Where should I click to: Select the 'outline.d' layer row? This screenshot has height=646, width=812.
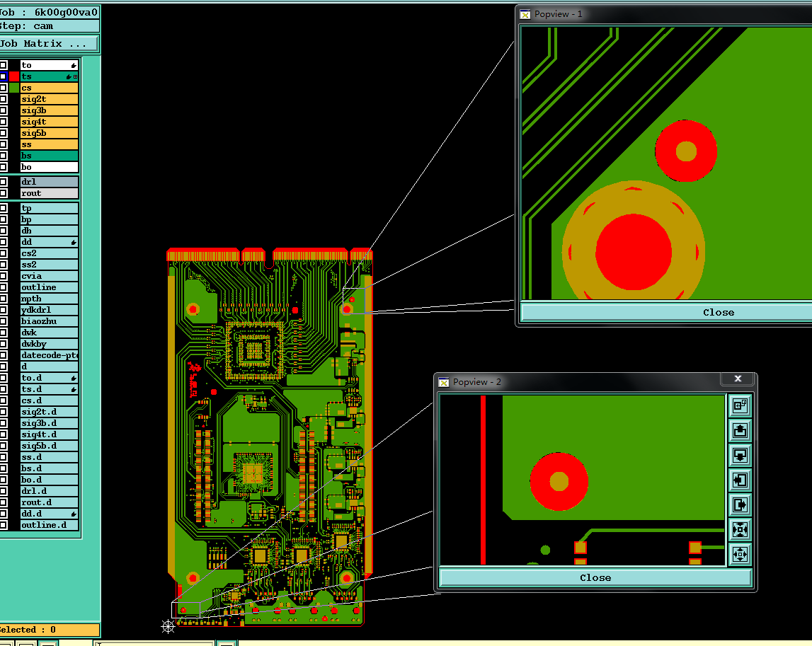point(49,525)
